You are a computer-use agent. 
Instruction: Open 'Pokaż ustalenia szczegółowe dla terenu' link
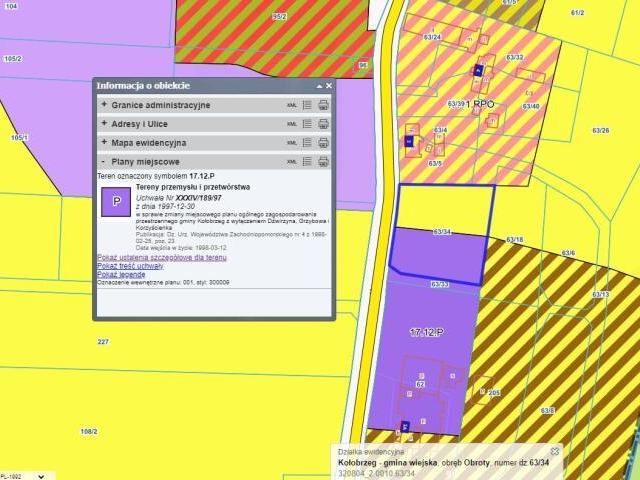(x=161, y=258)
